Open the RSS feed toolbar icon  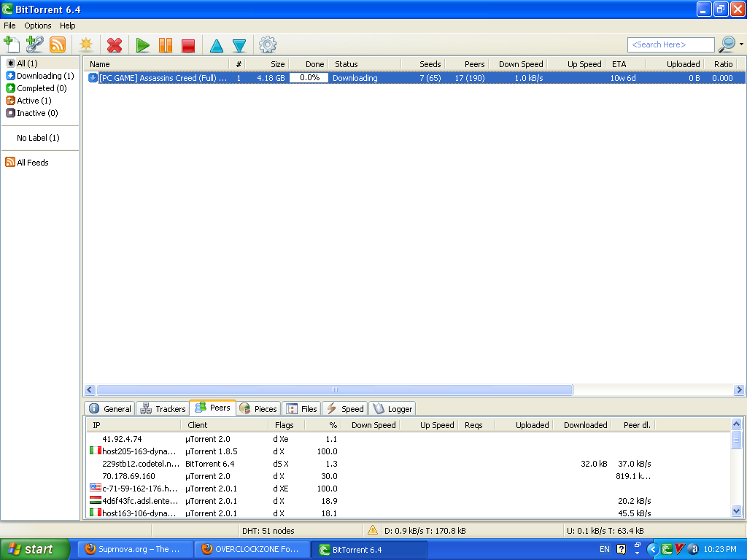point(58,44)
